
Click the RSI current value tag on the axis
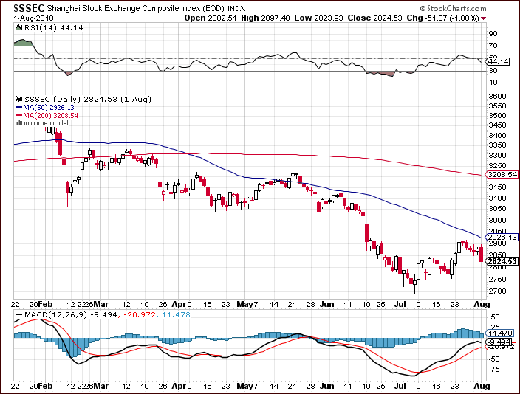[x=498, y=61]
